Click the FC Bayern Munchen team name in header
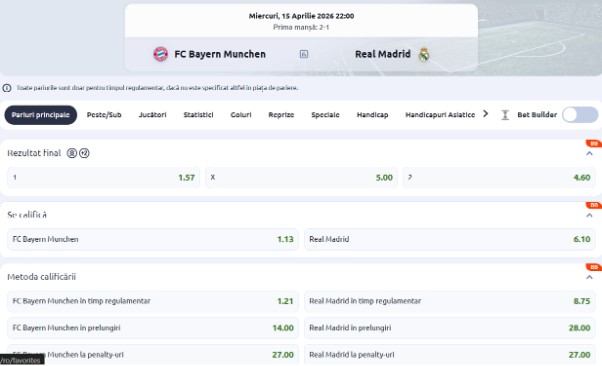 pyautogui.click(x=220, y=54)
